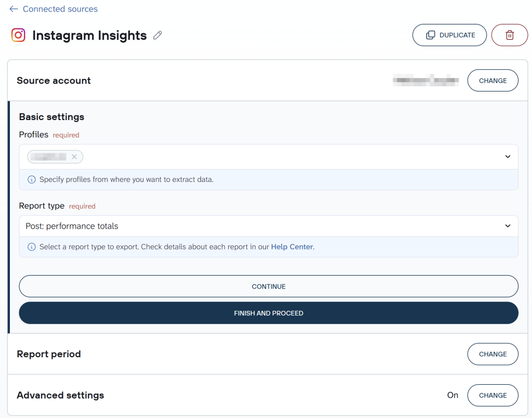Remove the selected profile chip

[x=74, y=156]
